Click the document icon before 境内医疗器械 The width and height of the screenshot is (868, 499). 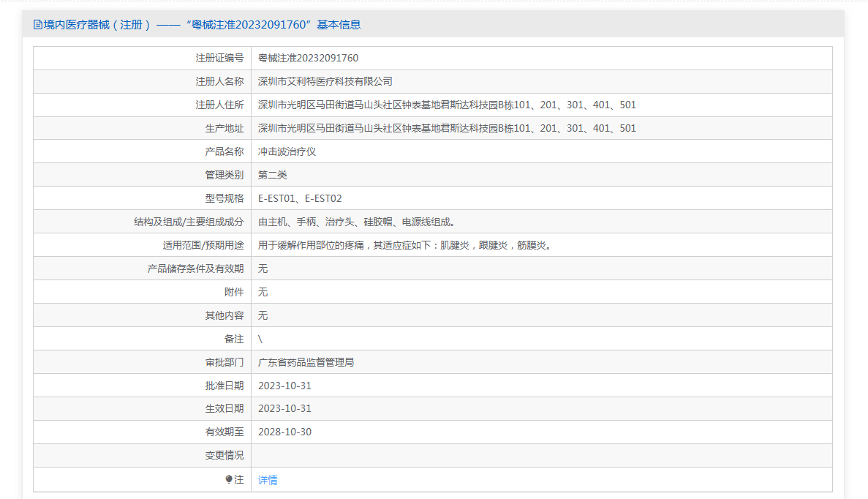[x=37, y=24]
